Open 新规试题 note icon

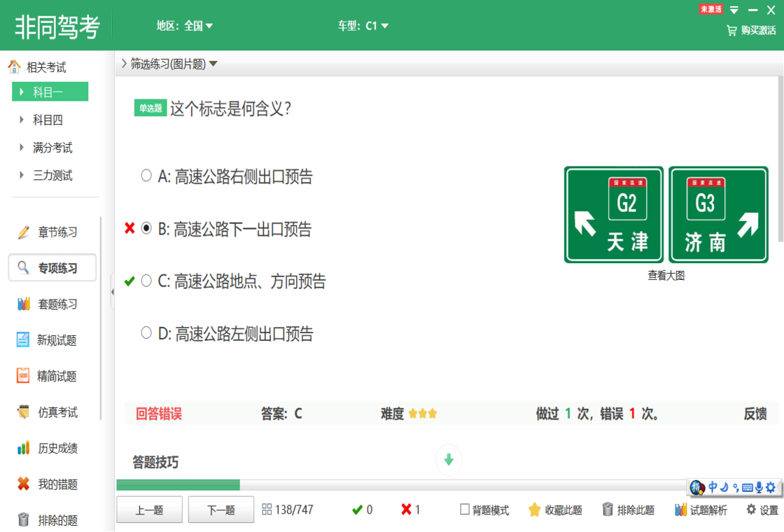click(x=23, y=340)
